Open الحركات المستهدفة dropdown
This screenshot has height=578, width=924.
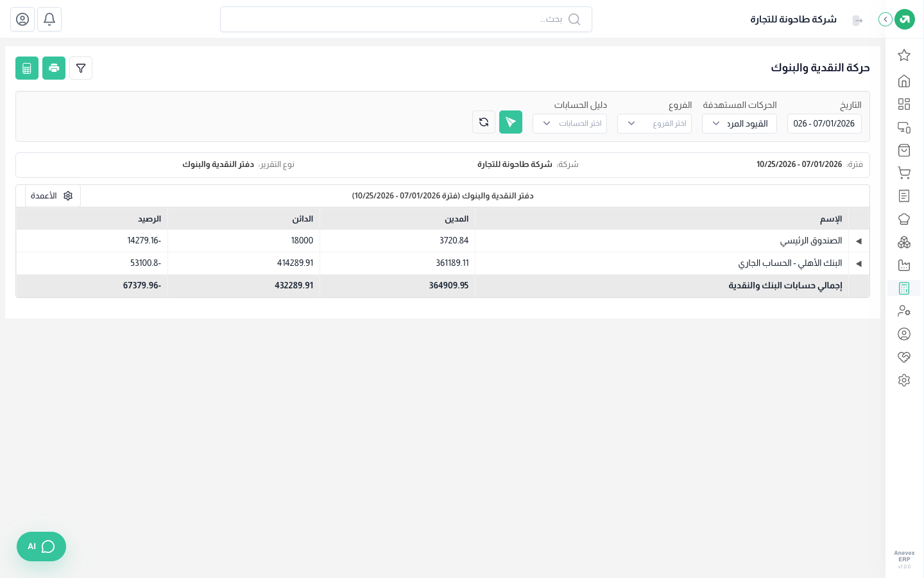tap(739, 123)
